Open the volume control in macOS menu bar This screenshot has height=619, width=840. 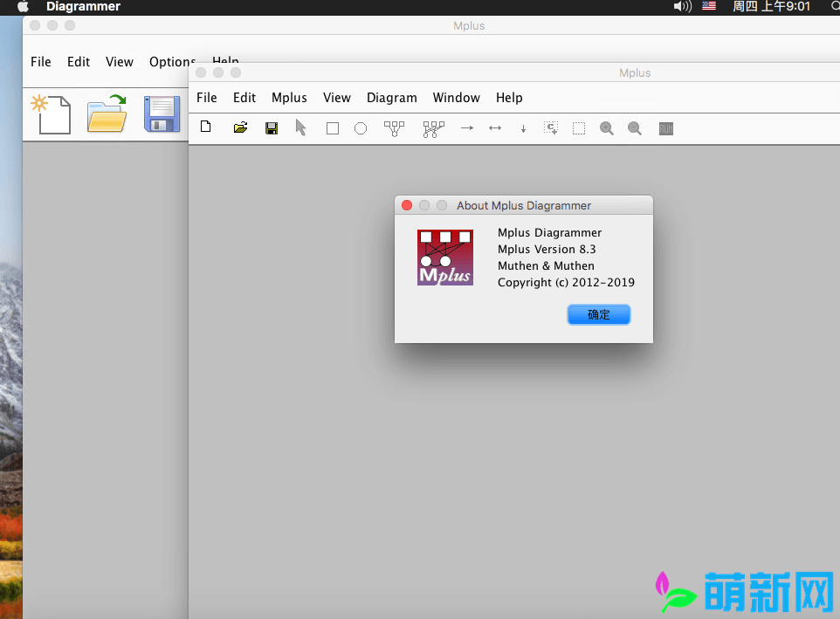(x=683, y=6)
